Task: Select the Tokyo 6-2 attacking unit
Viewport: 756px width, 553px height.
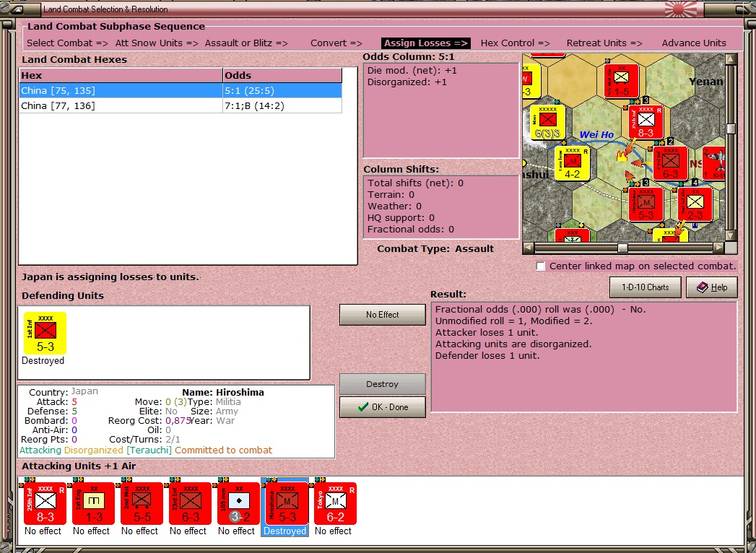Action: click(335, 504)
